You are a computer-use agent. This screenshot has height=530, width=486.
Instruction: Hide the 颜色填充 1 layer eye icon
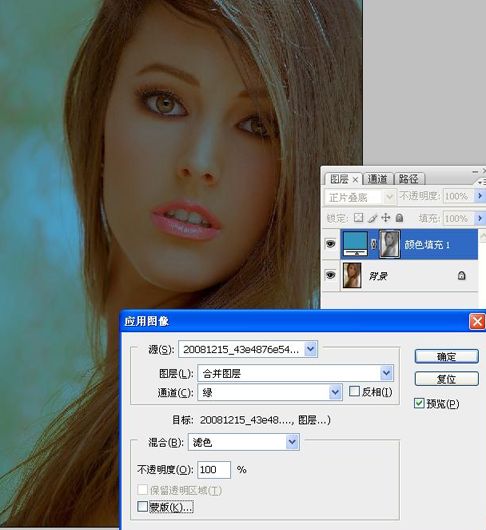tap(330, 243)
